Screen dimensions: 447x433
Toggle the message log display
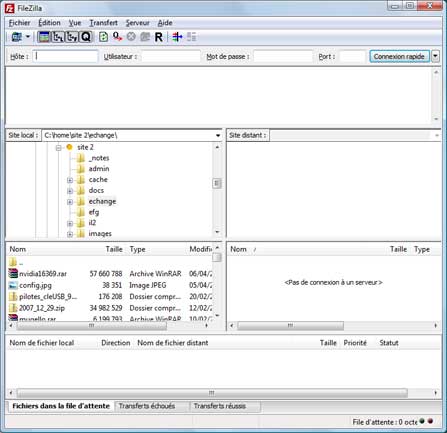[x=44, y=37]
